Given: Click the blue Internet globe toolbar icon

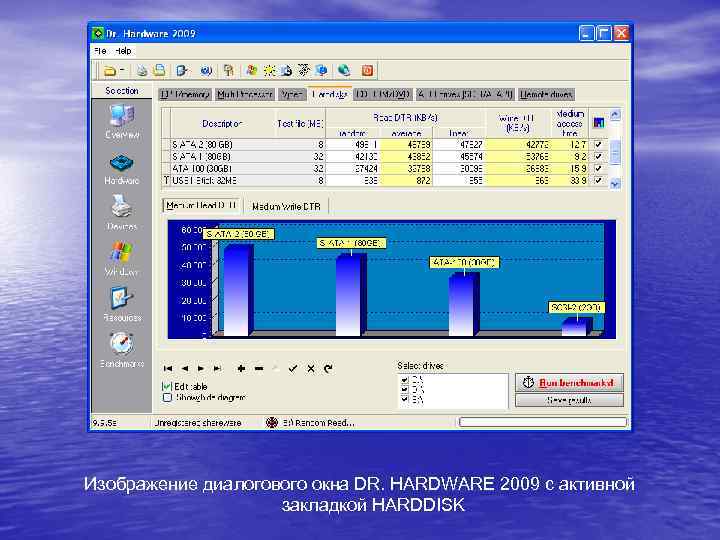Looking at the screenshot, I should 206,70.
